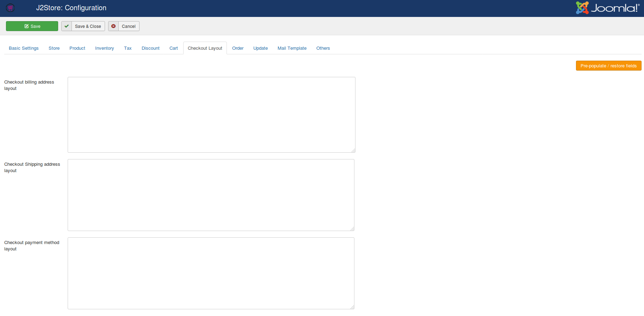Focus the Checkout billing address layout textarea
Screen dimensions: 644x316
211,115
